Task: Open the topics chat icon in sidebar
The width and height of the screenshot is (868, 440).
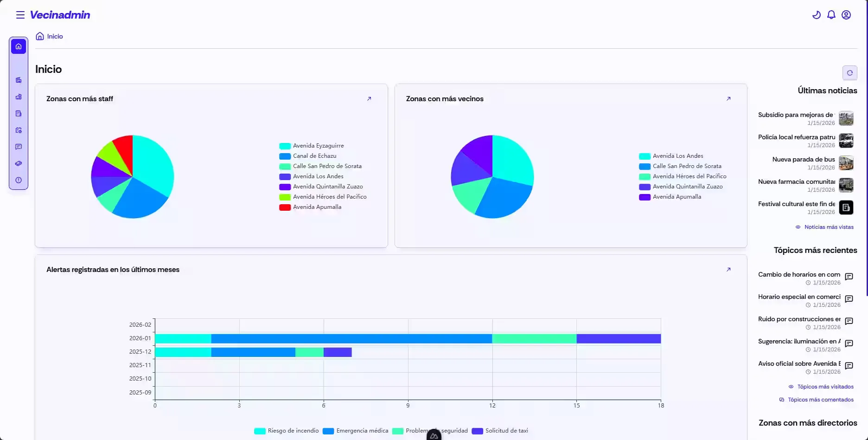Action: pos(19,147)
